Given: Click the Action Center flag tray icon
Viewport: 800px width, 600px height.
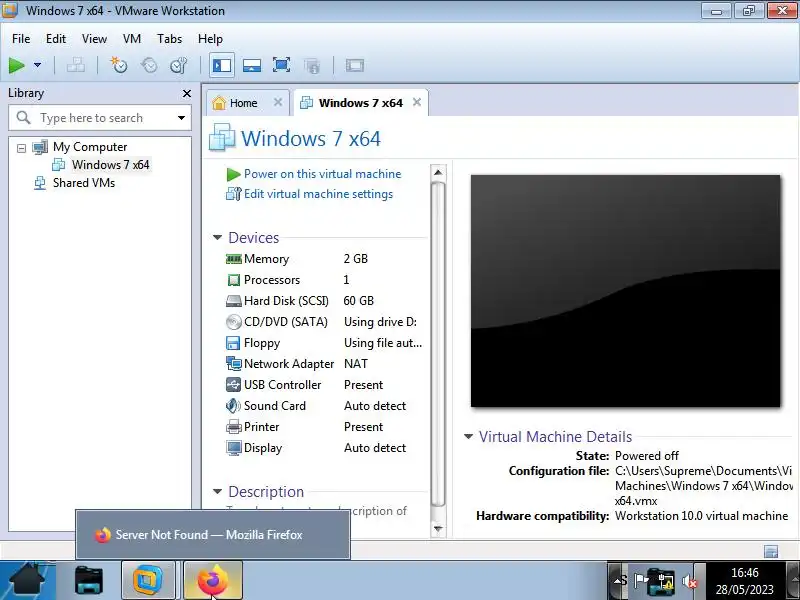Looking at the screenshot, I should (x=639, y=581).
